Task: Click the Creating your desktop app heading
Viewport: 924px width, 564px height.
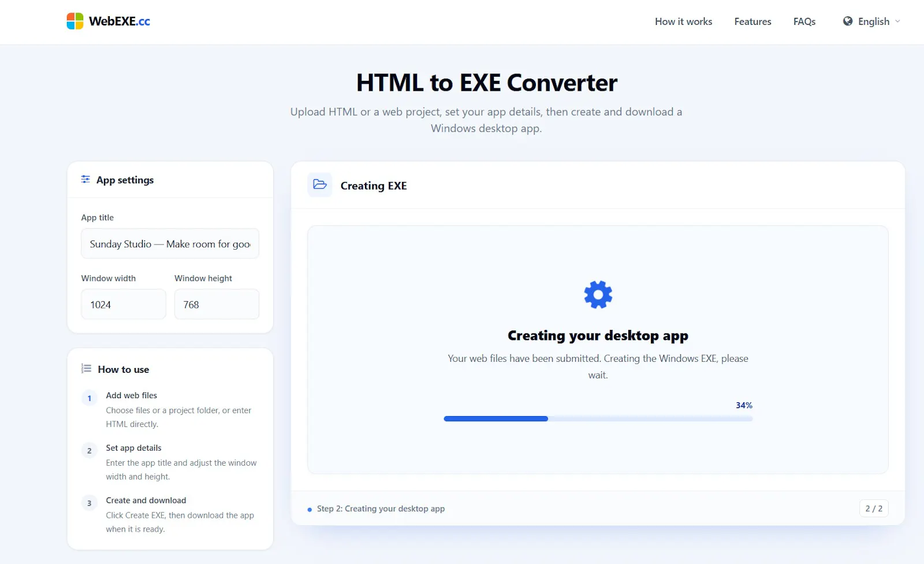Action: pyautogui.click(x=598, y=336)
